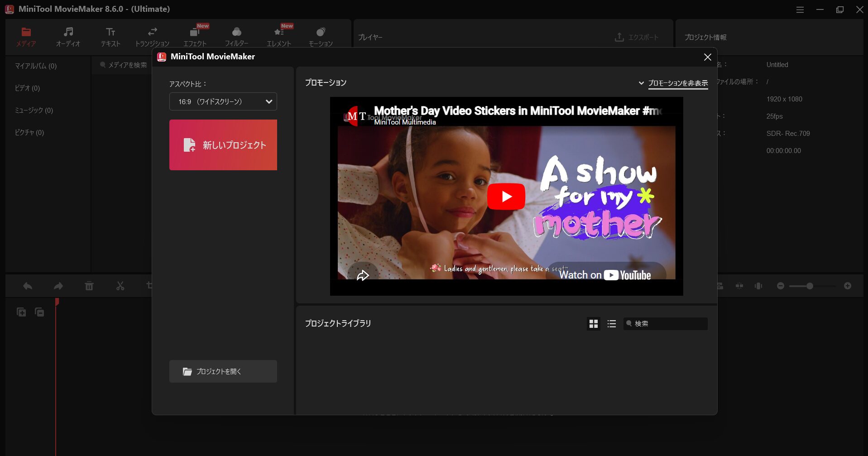Click the project name Untitled
The image size is (868, 456).
pos(777,65)
